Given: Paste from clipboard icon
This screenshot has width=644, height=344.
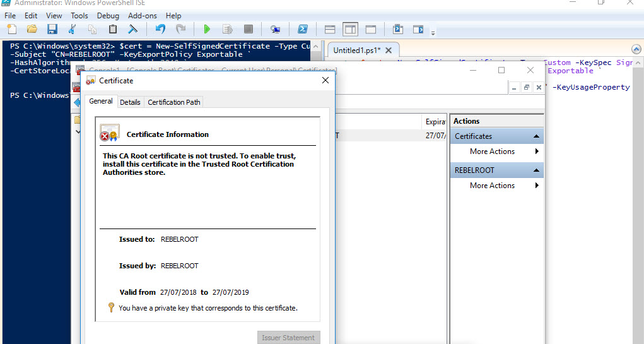Looking at the screenshot, I should coord(112,29).
